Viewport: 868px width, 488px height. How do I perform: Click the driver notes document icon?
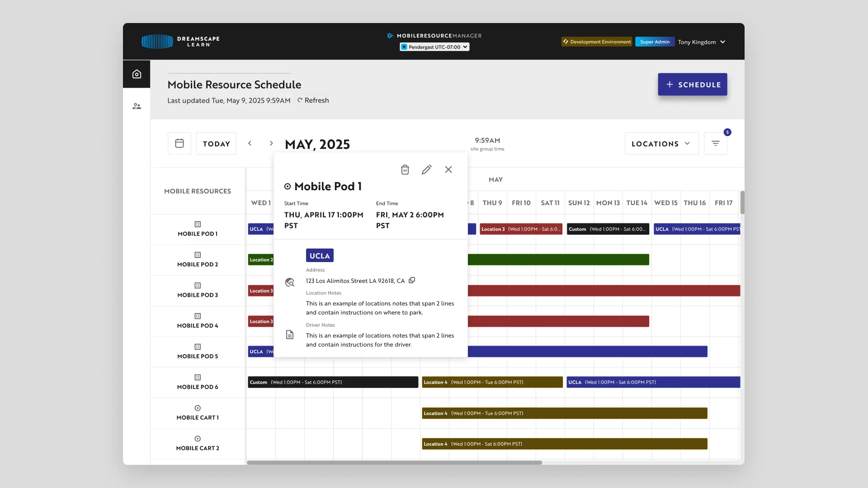coord(290,335)
